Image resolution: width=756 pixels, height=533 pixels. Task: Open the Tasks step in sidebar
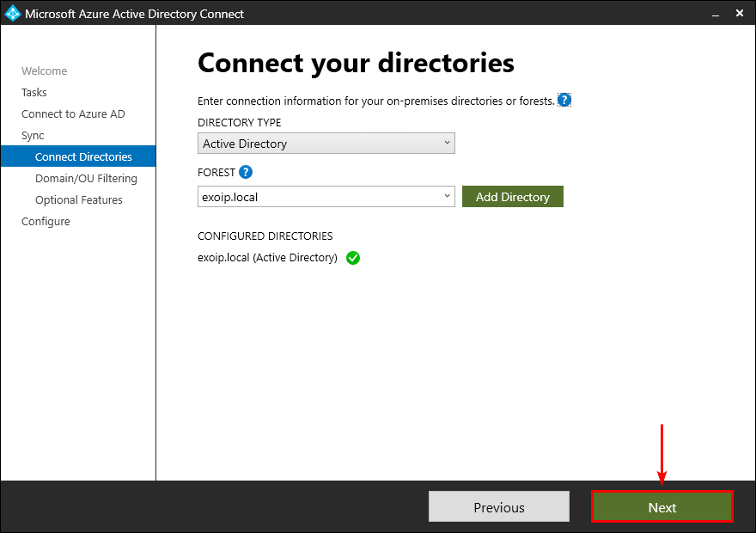point(34,93)
